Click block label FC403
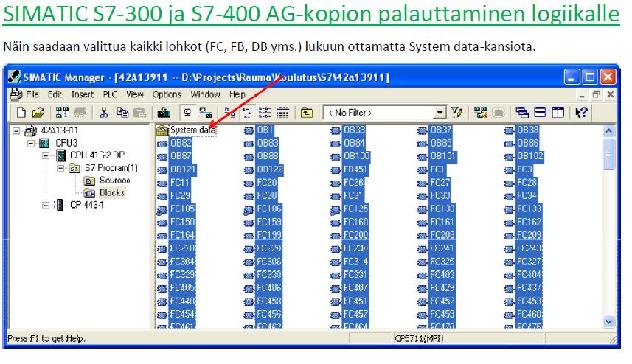The width and height of the screenshot is (632, 364). (442, 275)
